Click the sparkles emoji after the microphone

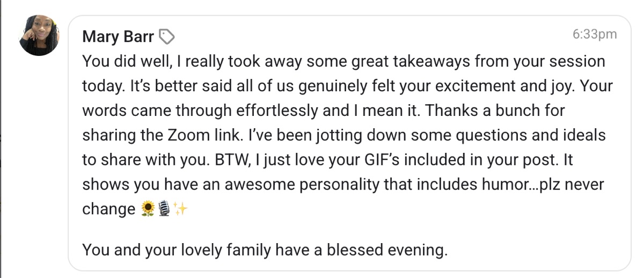tap(181, 210)
